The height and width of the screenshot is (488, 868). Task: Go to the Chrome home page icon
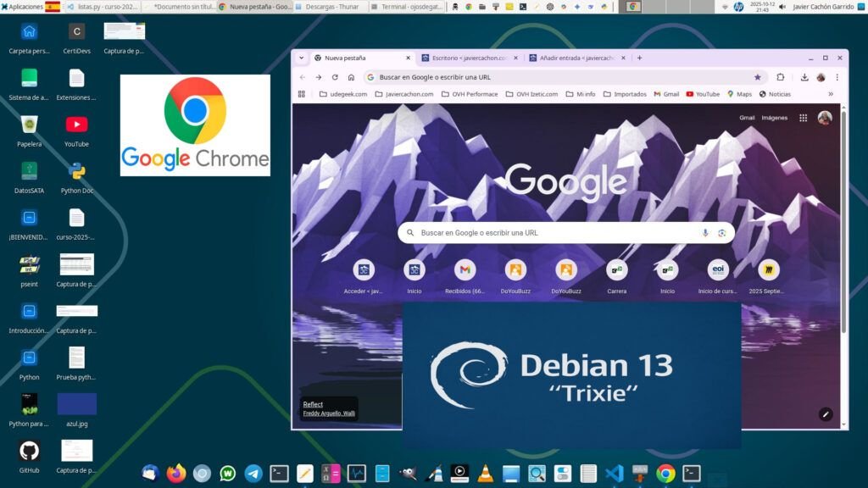click(x=351, y=77)
